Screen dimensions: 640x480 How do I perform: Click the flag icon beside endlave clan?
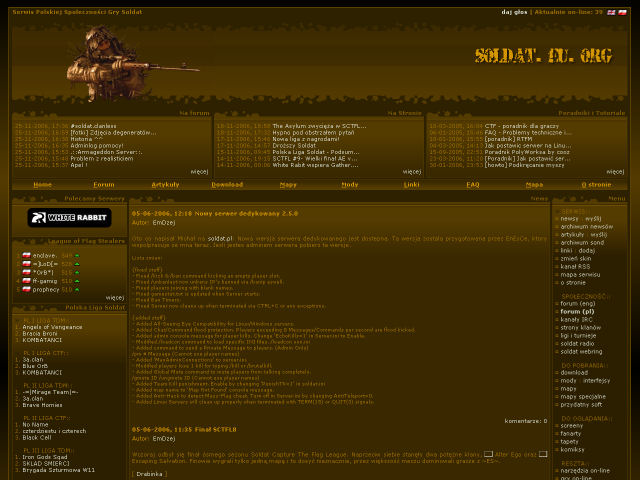[x=25, y=256]
